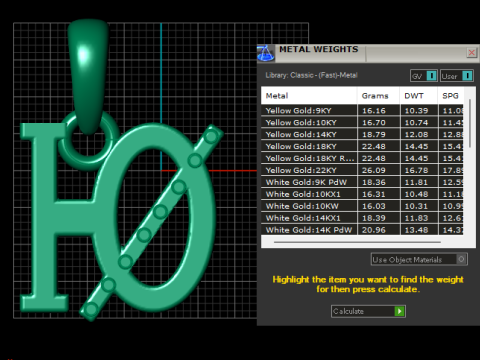Select the White Gold:14K PdW row
This screenshot has height=360, width=480.
pos(362,230)
